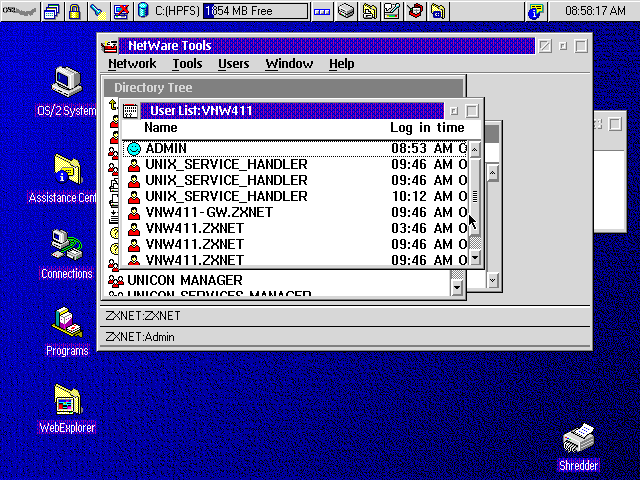Click the up scroll arrow in the background window right of User List
This screenshot has height=480, width=640.
493,173
